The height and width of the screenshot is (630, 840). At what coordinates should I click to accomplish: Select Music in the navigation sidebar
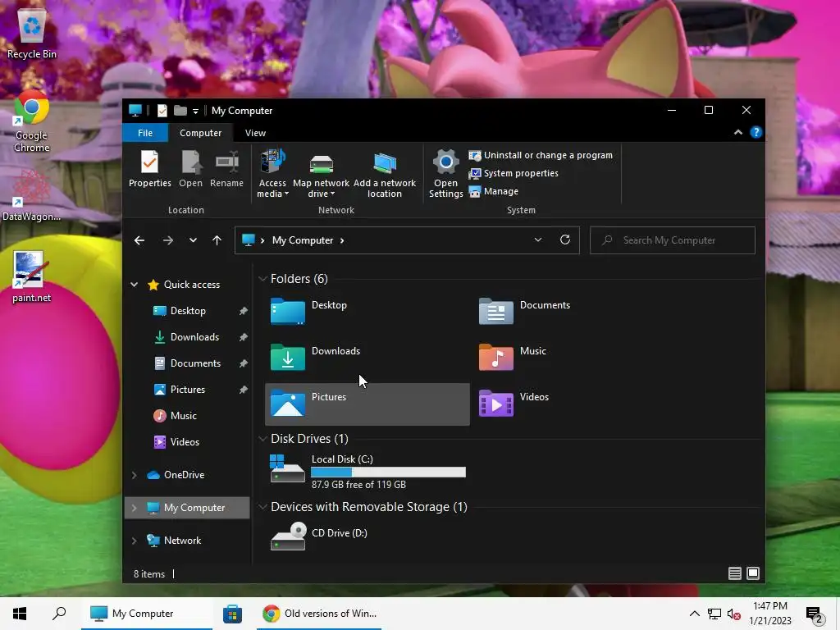coord(183,416)
